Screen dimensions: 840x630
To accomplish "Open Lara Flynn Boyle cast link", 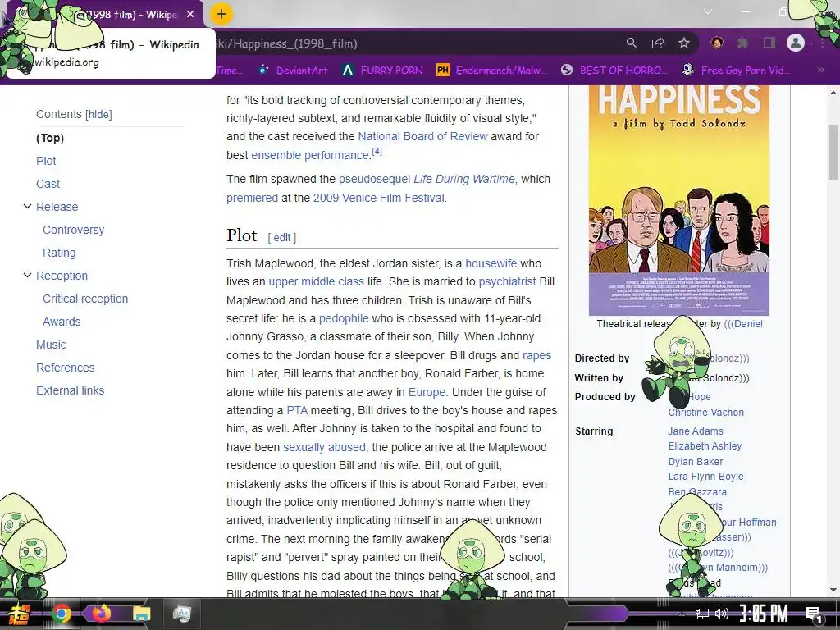I will coord(705,477).
